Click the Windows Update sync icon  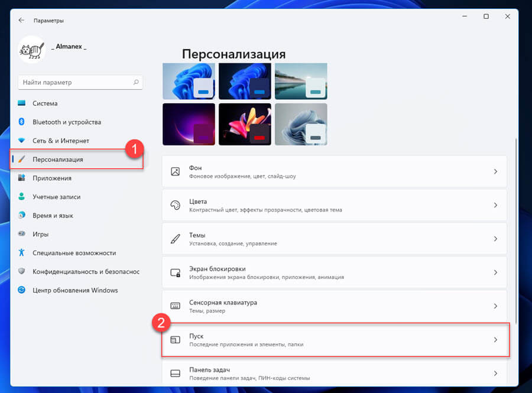(21, 290)
